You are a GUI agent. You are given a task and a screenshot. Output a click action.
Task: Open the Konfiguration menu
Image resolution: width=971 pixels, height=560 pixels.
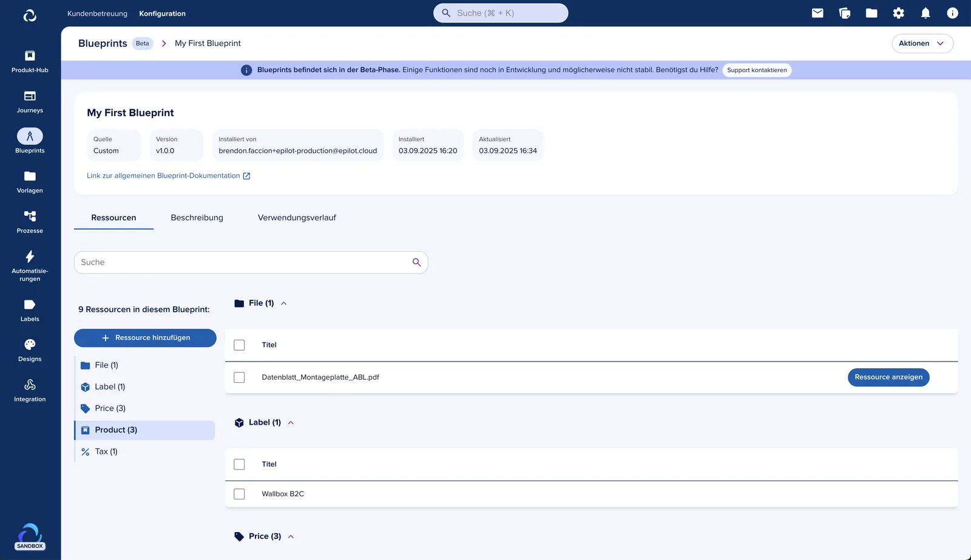pyautogui.click(x=163, y=13)
